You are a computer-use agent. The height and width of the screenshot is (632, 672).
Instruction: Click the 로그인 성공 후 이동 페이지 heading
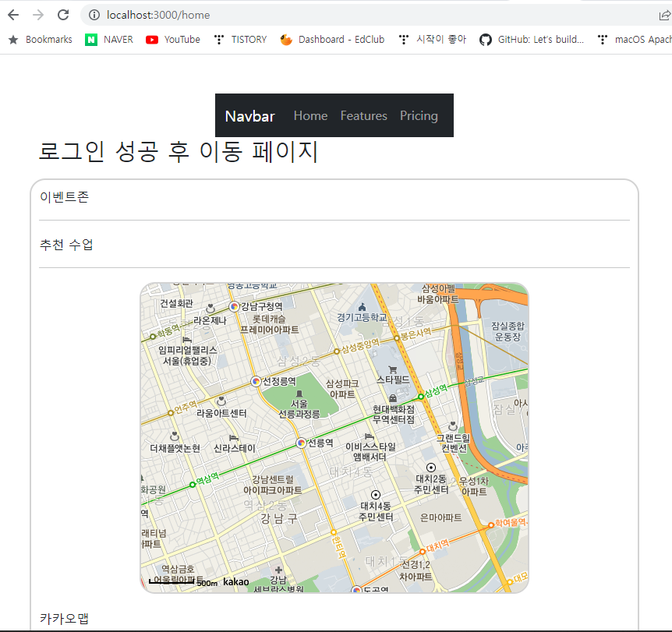(179, 151)
